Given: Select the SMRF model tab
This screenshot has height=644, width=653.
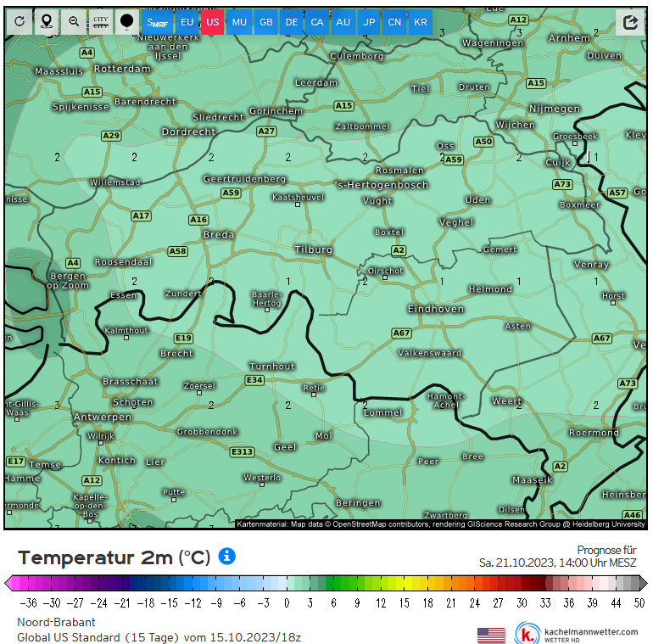Looking at the screenshot, I should tap(157, 22).
